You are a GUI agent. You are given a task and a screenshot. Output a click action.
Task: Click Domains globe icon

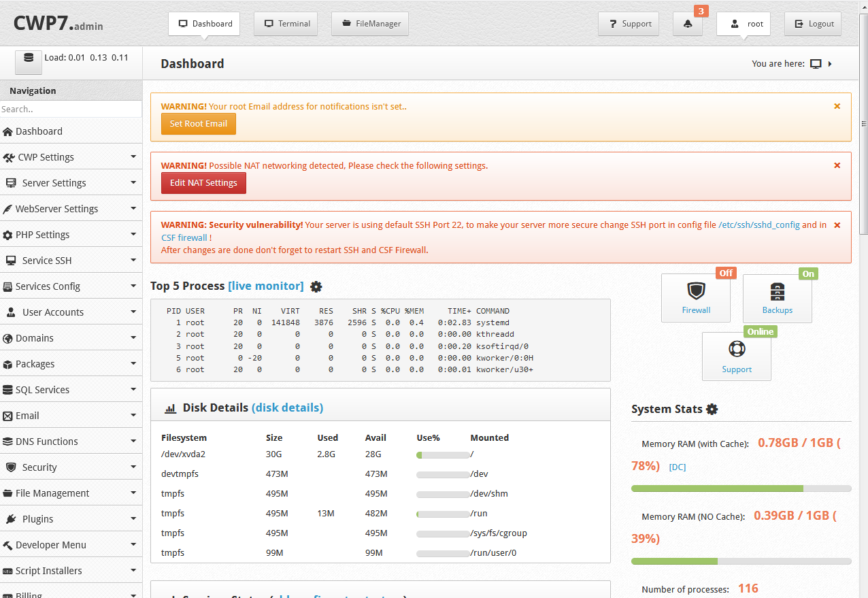point(7,338)
